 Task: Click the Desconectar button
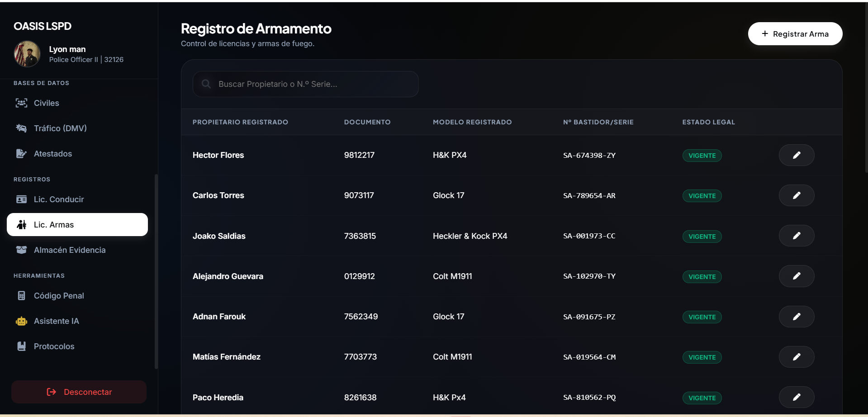pos(79,392)
